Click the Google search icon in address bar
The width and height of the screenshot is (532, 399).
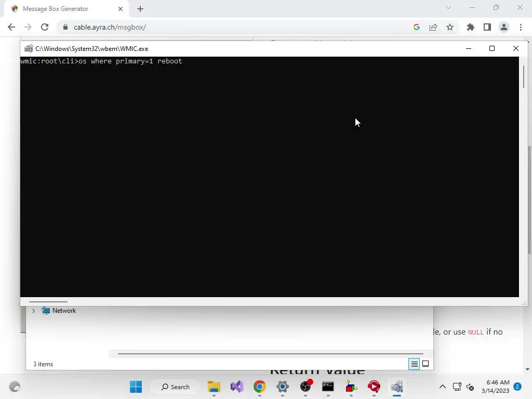pos(417,27)
